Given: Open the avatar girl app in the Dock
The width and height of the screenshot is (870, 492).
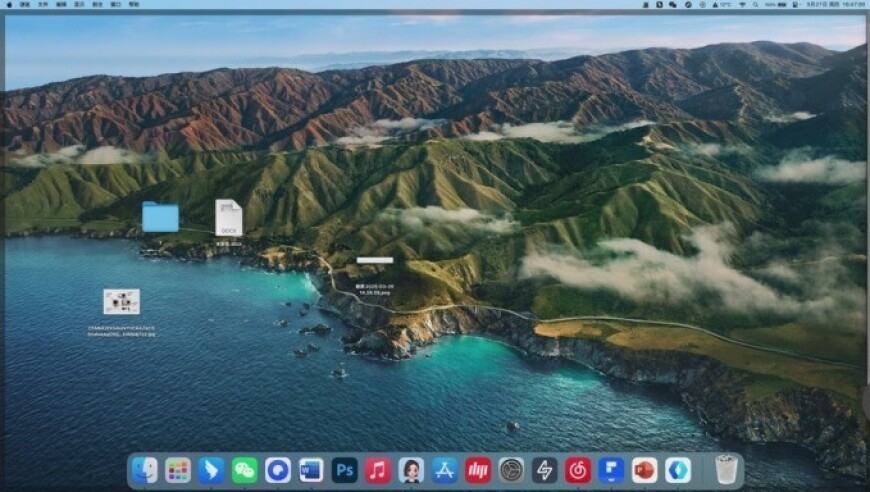Looking at the screenshot, I should coord(411,470).
